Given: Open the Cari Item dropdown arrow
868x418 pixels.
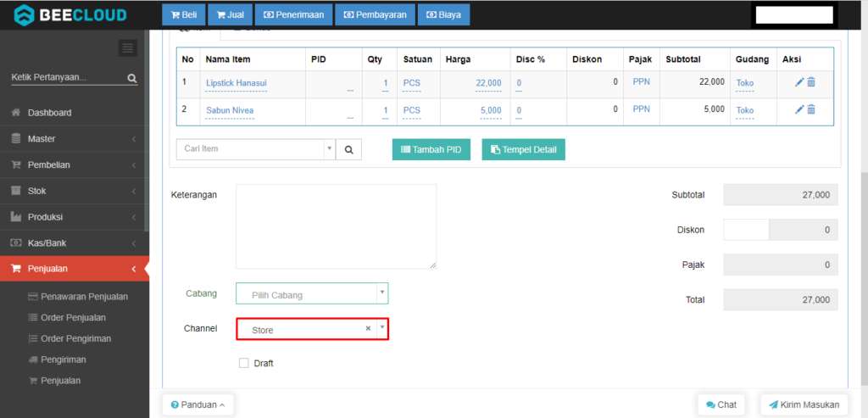Looking at the screenshot, I should (x=329, y=148).
